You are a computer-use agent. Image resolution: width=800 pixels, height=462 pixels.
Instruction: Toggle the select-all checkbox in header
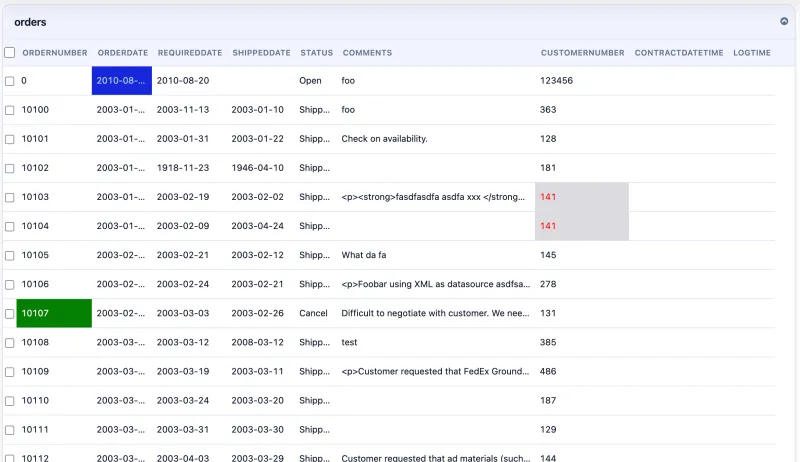tap(10, 53)
